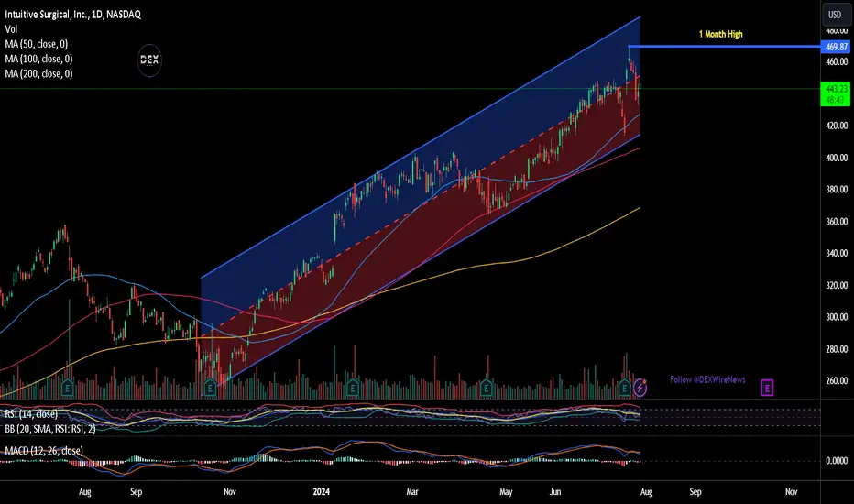This screenshot has width=854, height=504.
Task: Click the 460.00 price axis label
Action: point(837,62)
